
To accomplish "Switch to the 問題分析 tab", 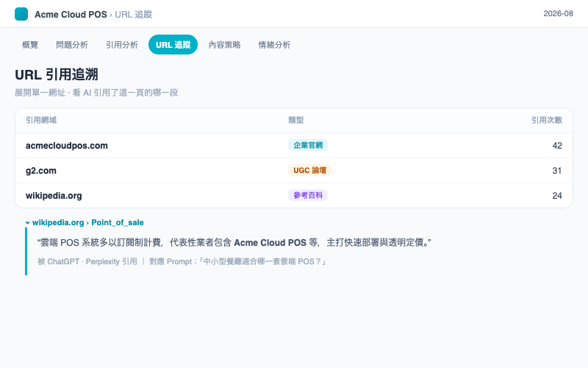I will [x=72, y=45].
